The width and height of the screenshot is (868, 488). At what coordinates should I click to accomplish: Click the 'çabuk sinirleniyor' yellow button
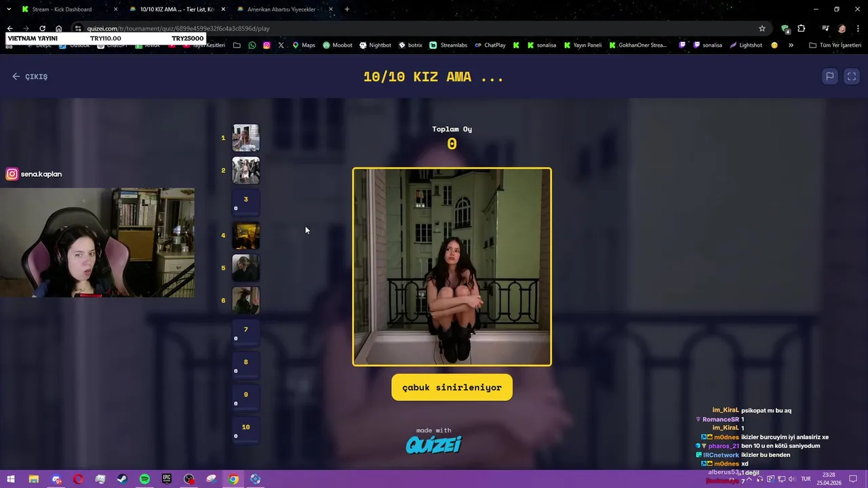tap(452, 388)
